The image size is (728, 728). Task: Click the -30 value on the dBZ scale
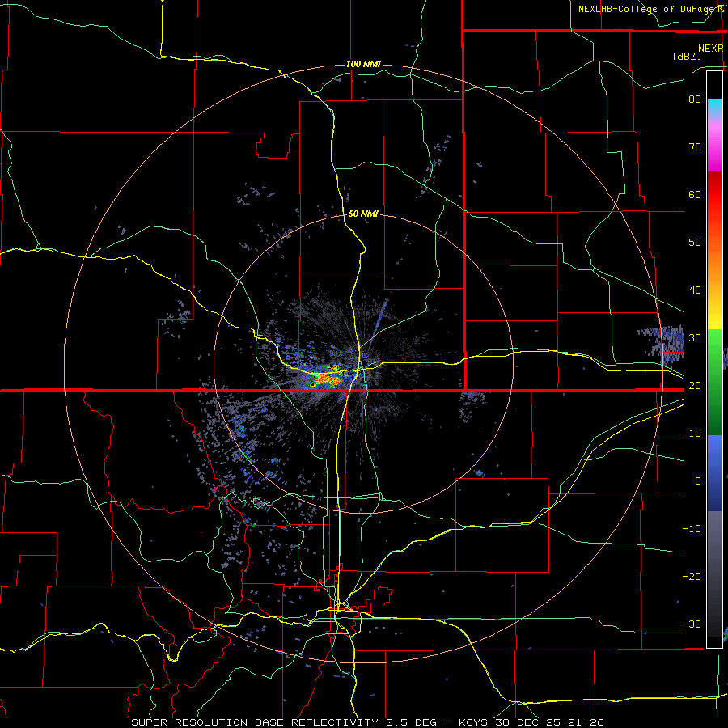tap(692, 624)
